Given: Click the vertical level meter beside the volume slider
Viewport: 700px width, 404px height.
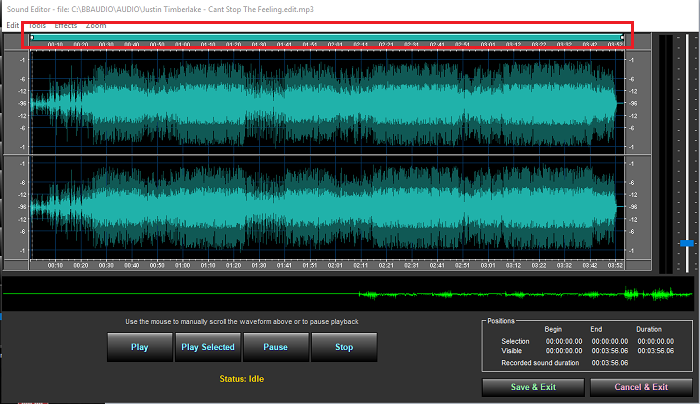Looking at the screenshot, I should click(x=665, y=154).
